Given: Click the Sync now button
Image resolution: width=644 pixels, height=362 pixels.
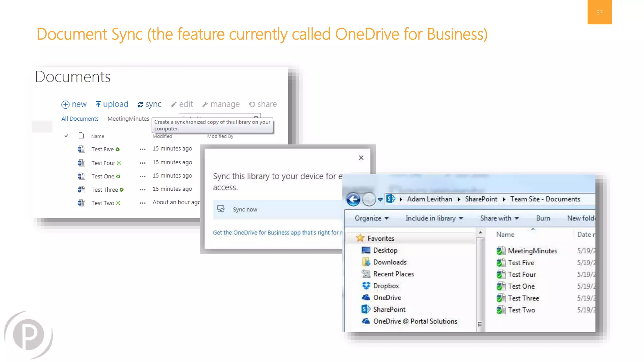Looking at the screenshot, I should 277,209.
